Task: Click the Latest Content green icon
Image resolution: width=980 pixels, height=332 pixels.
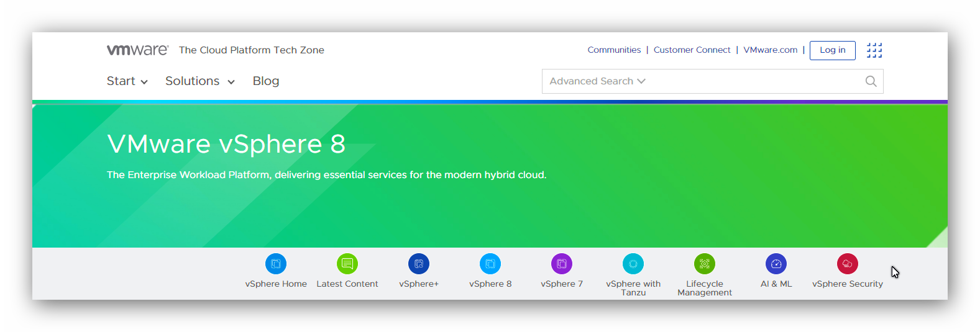Action: pos(347,264)
